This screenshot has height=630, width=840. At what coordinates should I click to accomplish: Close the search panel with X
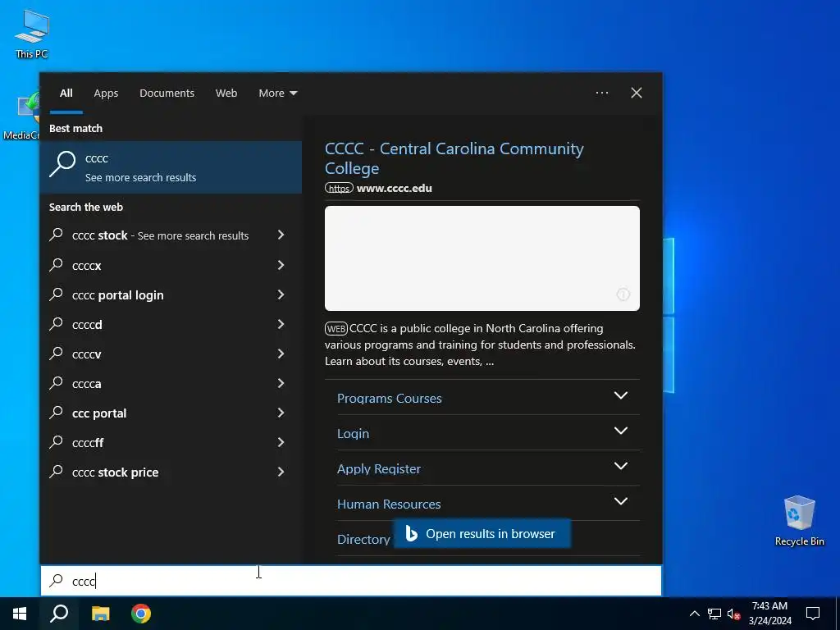coord(637,93)
